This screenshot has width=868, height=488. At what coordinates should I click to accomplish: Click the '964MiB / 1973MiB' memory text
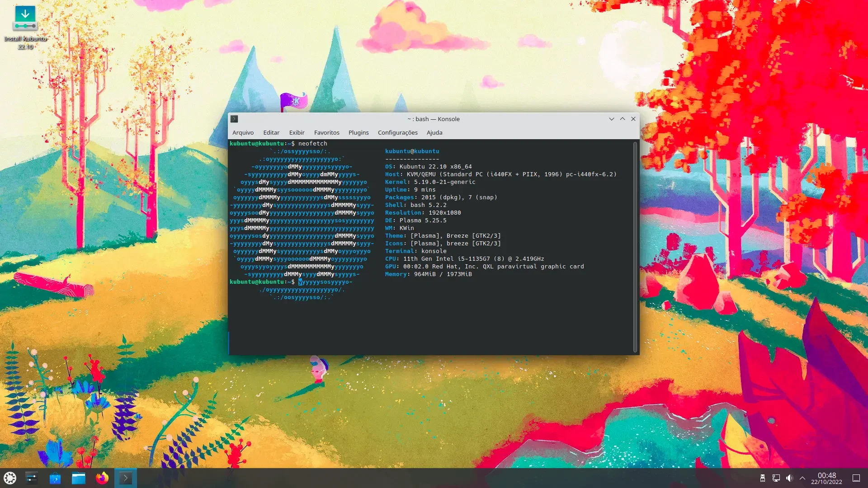443,274
